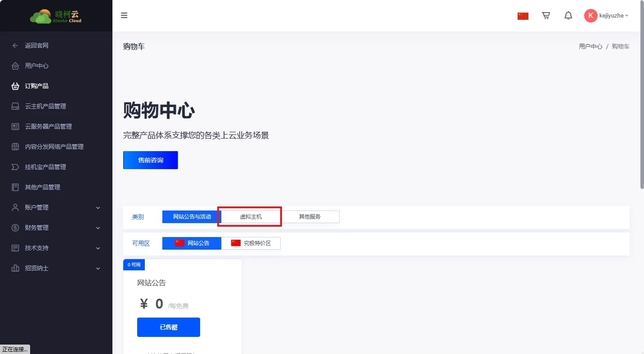The image size is (644, 354).
Task: Click the dollar icon beside 财务管理
Action: (x=15, y=228)
